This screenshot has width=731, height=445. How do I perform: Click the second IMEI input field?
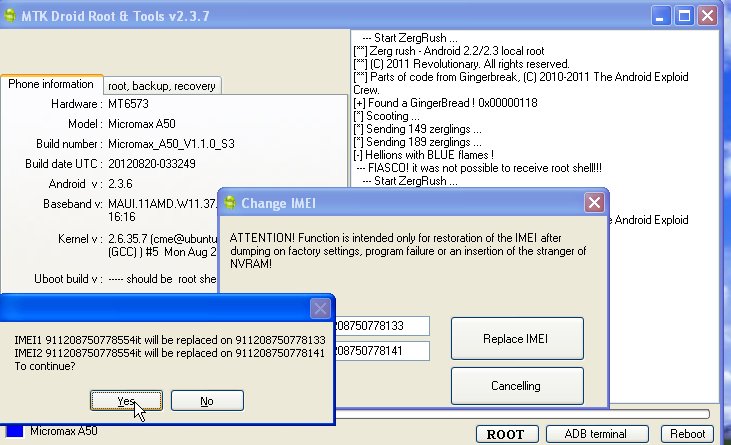pyautogui.click(x=382, y=350)
